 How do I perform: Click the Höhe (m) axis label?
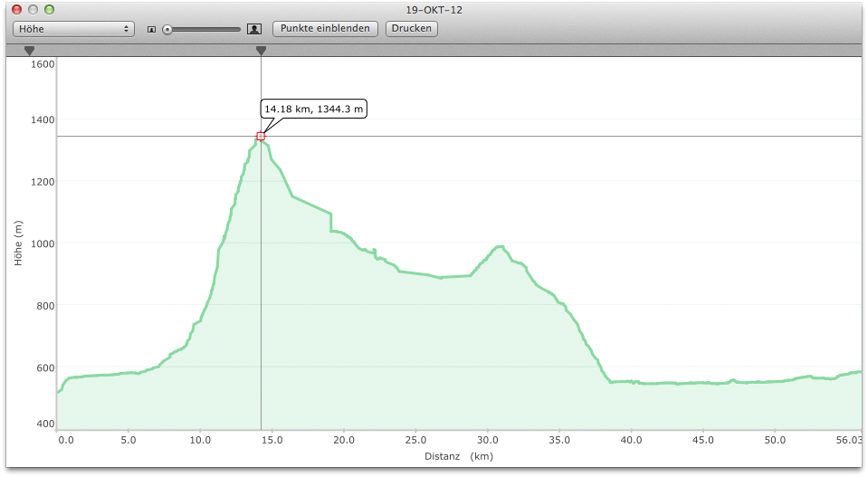point(18,243)
